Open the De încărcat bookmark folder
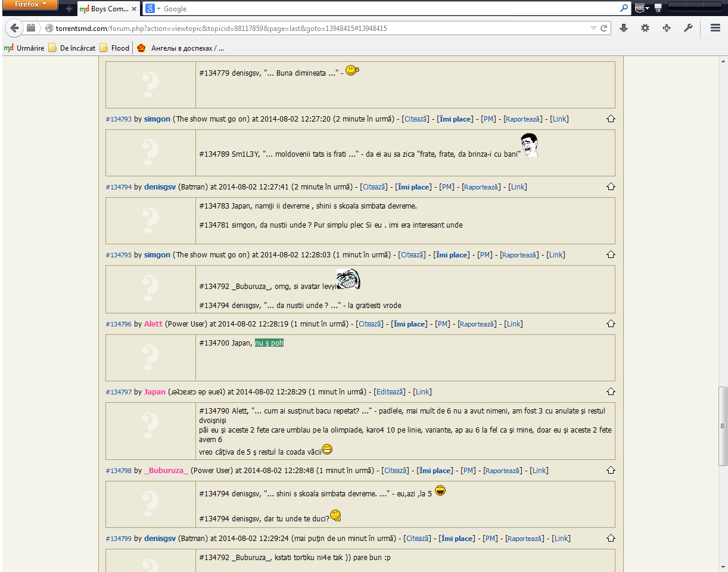This screenshot has height=572, width=728. (72, 48)
